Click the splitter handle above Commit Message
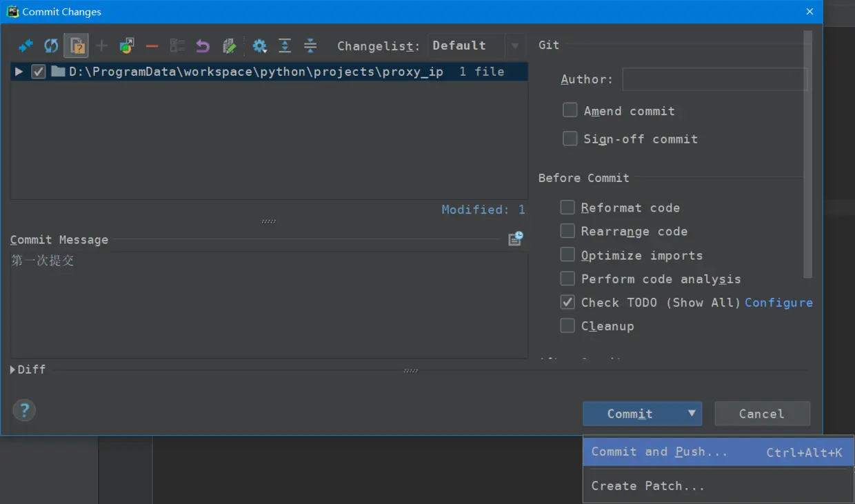855x504 pixels. pyautogui.click(x=269, y=221)
